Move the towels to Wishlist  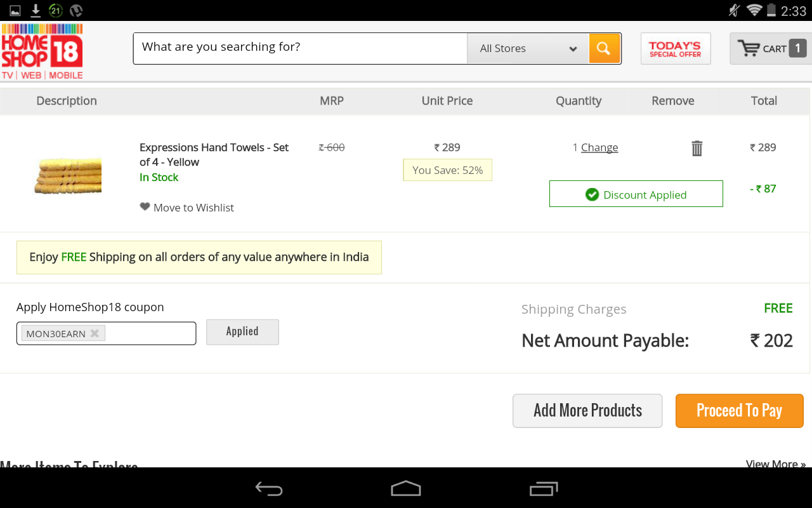[193, 208]
